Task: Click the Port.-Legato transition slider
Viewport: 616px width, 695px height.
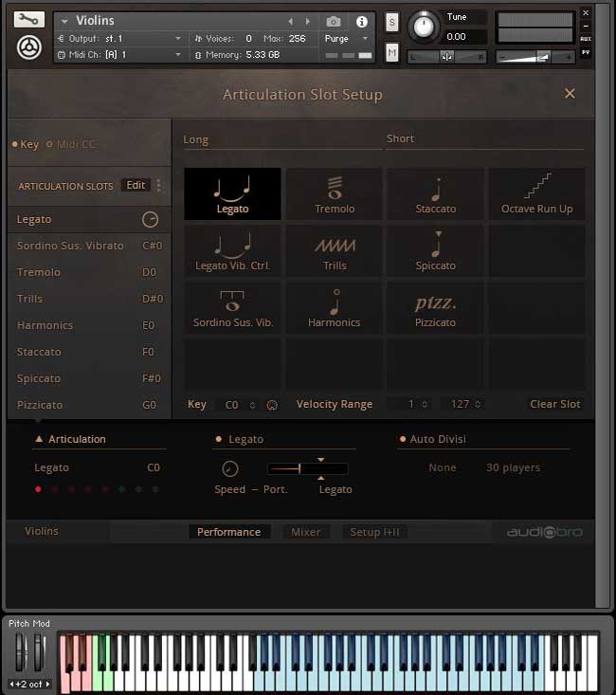Action: pyautogui.click(x=308, y=468)
